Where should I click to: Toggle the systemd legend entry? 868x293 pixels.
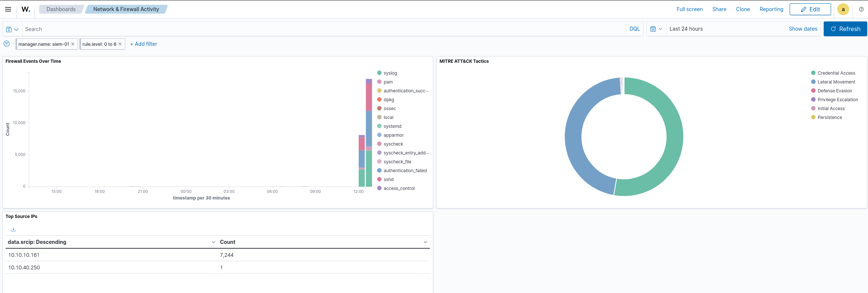pyautogui.click(x=392, y=126)
